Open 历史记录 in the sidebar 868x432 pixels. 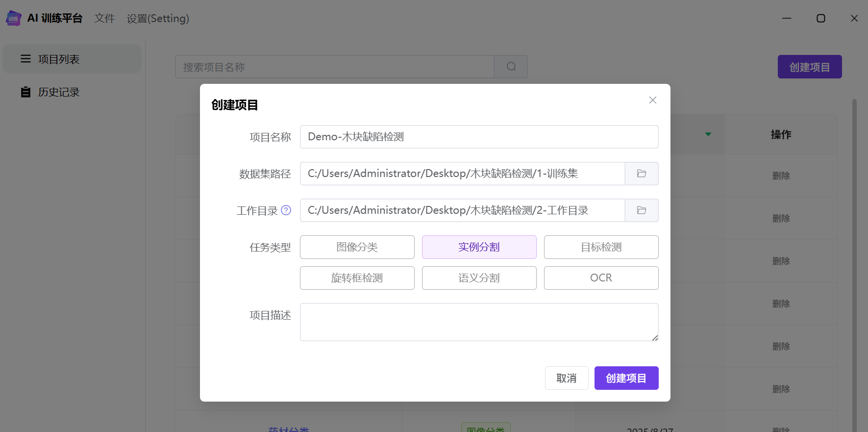pyautogui.click(x=59, y=92)
